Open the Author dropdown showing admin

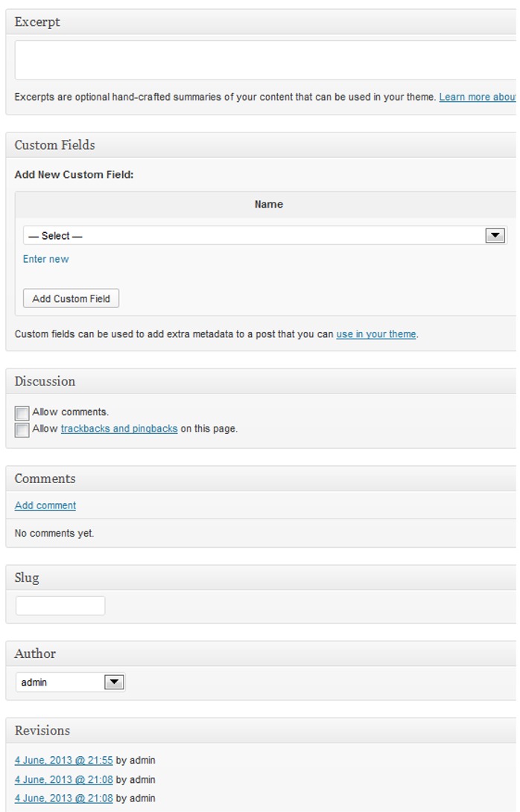(71, 682)
